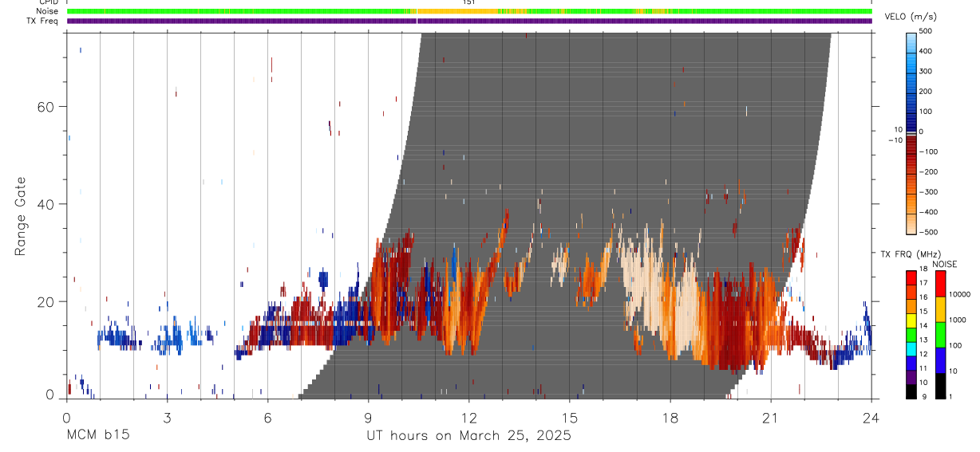Image resolution: width=980 pixels, height=452 pixels.
Task: Click the yellow 1000 noise level swatch
Action: (940, 309)
